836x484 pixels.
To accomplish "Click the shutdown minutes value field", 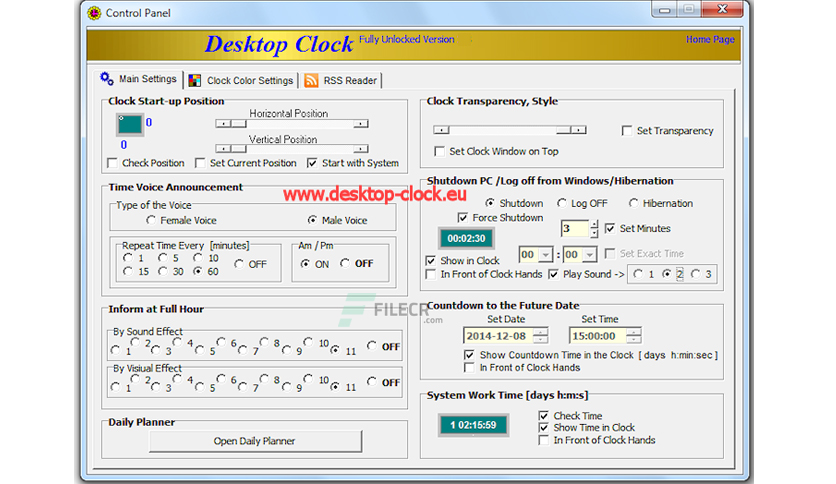I will 575,229.
